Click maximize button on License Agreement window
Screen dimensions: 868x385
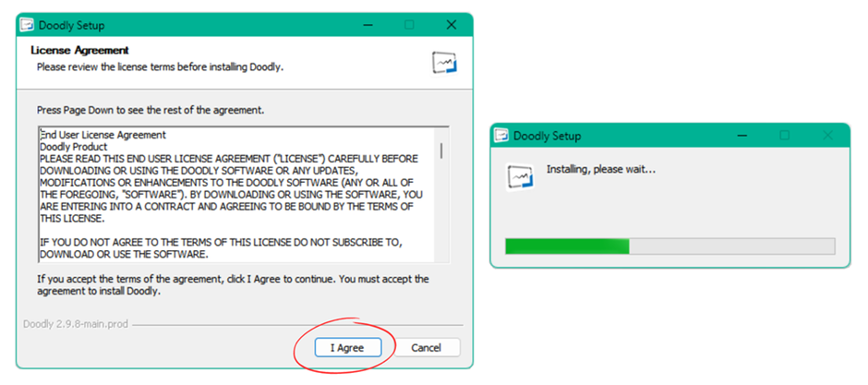click(x=409, y=25)
